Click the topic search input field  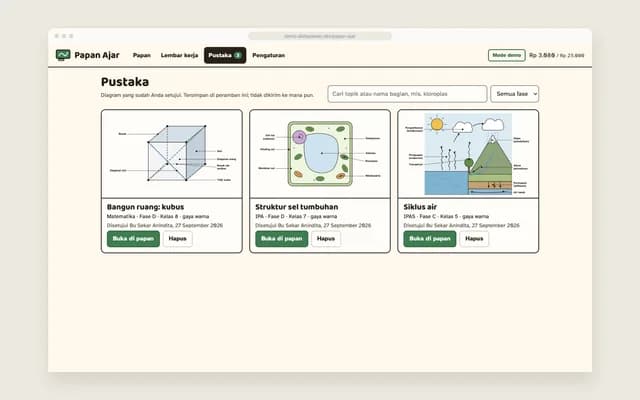(x=407, y=94)
